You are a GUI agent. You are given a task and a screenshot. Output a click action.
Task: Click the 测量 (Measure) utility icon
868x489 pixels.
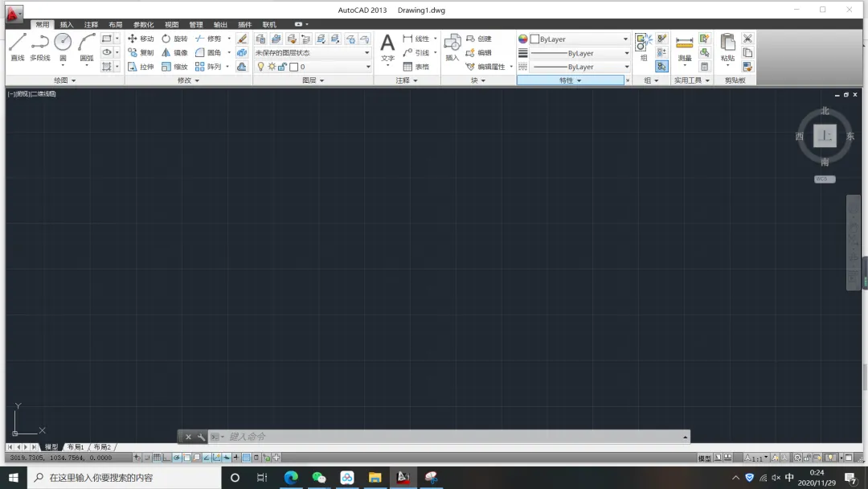(x=684, y=48)
